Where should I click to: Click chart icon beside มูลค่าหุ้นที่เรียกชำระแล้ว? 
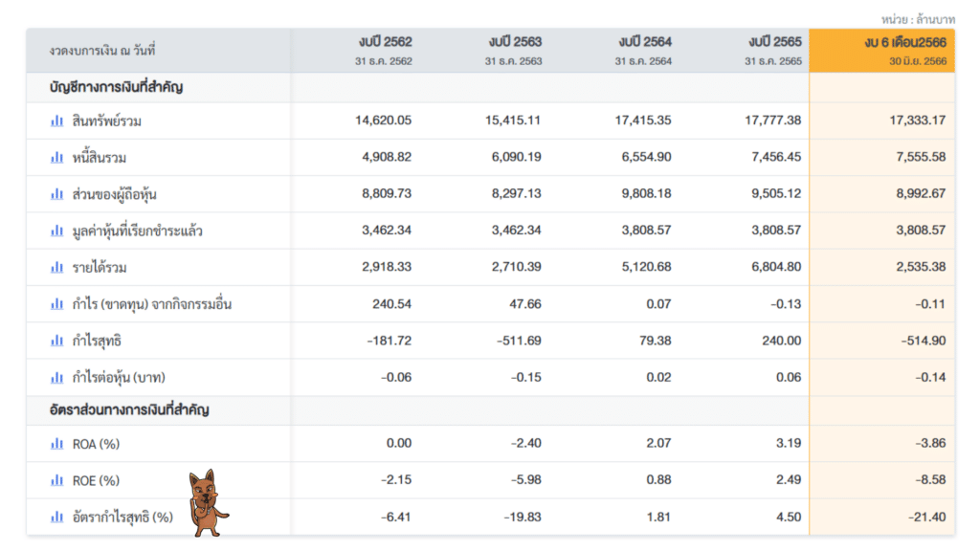coord(57,231)
